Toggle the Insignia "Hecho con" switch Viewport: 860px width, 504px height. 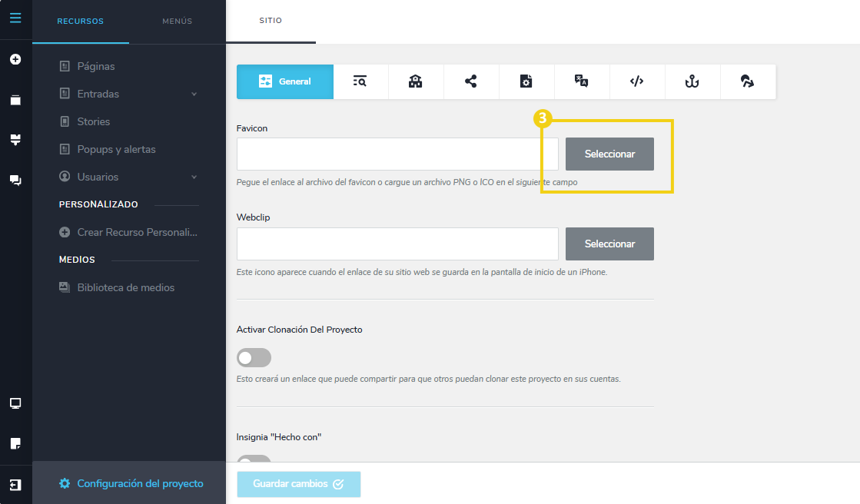pos(254,459)
